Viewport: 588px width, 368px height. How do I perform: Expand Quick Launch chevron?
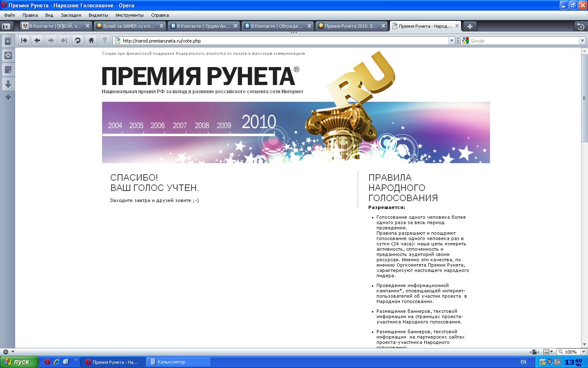click(76, 360)
